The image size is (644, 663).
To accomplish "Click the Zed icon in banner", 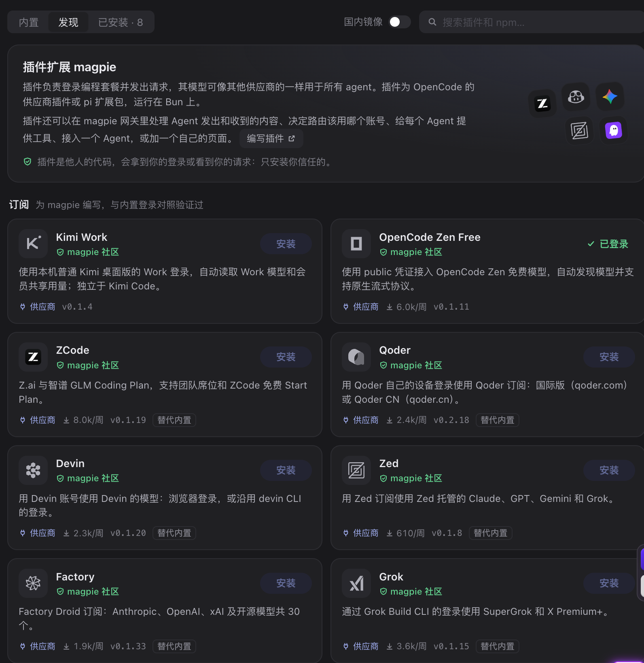I will pos(579,130).
